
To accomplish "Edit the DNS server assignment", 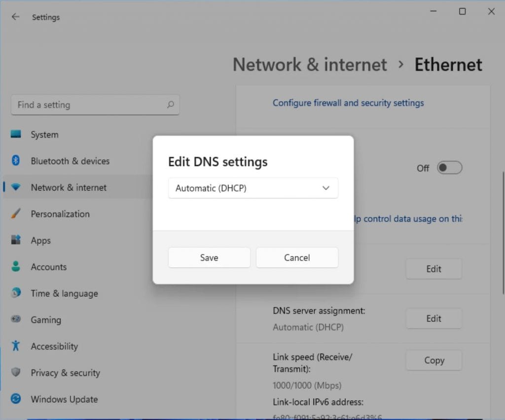I will tap(433, 318).
